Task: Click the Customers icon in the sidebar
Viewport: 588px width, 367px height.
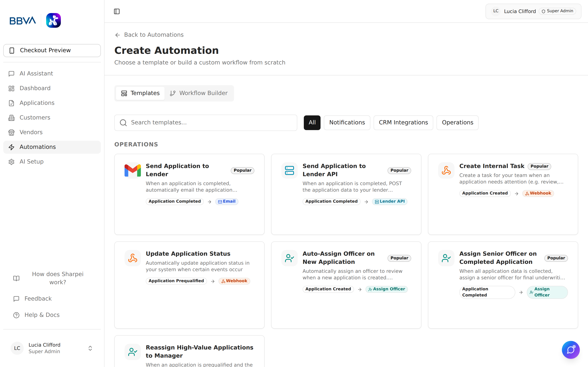Action: pos(11,118)
